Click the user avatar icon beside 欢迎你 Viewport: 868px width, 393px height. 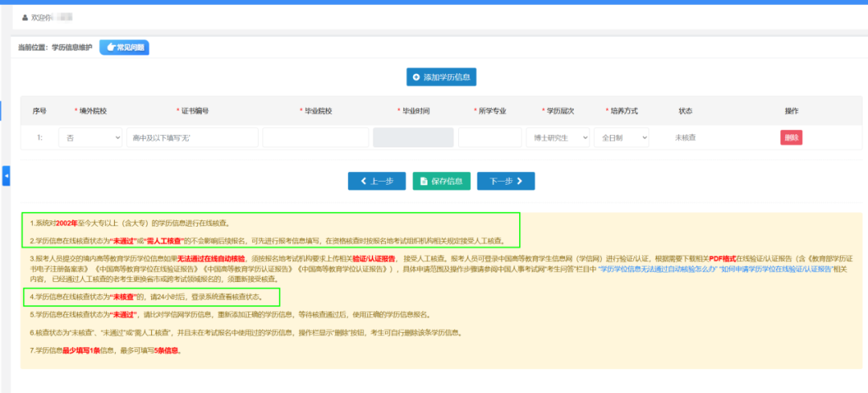24,18
